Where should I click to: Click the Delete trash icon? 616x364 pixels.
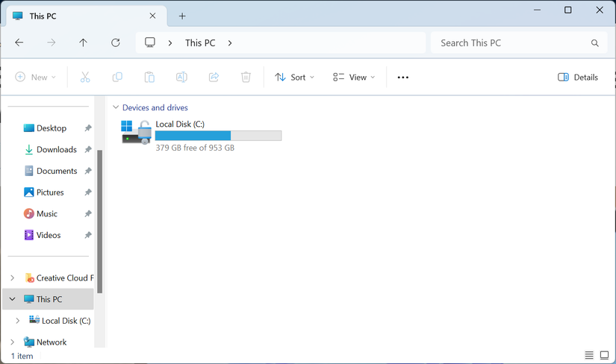click(246, 77)
